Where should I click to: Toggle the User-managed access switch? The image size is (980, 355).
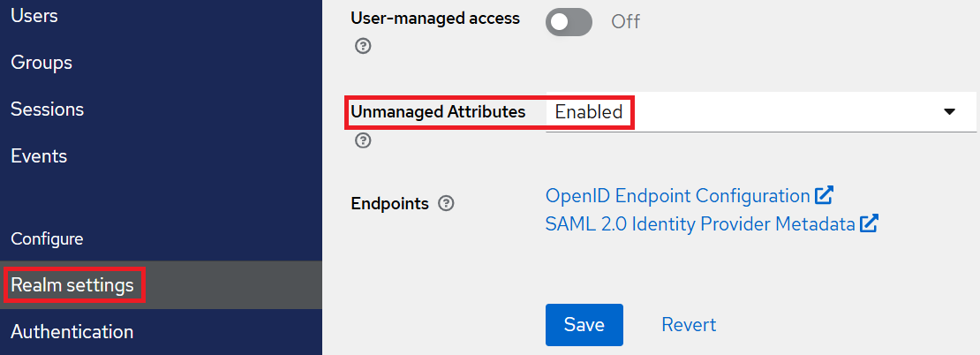pos(569,21)
